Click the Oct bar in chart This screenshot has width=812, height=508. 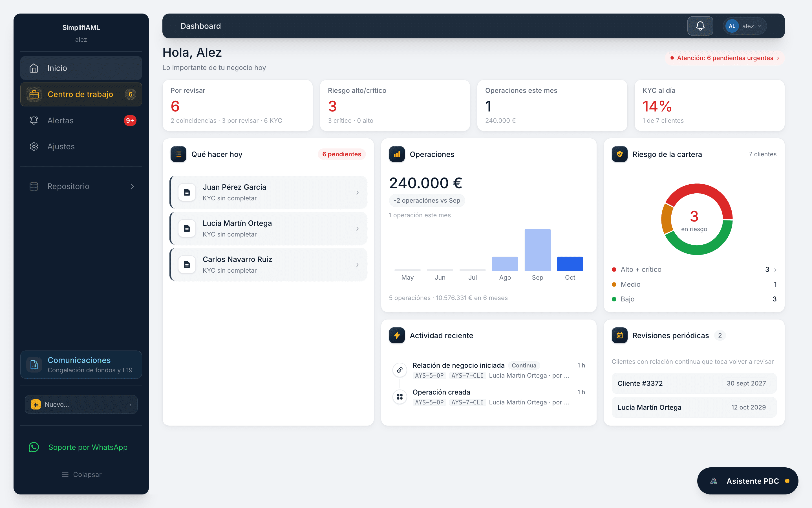570,263
